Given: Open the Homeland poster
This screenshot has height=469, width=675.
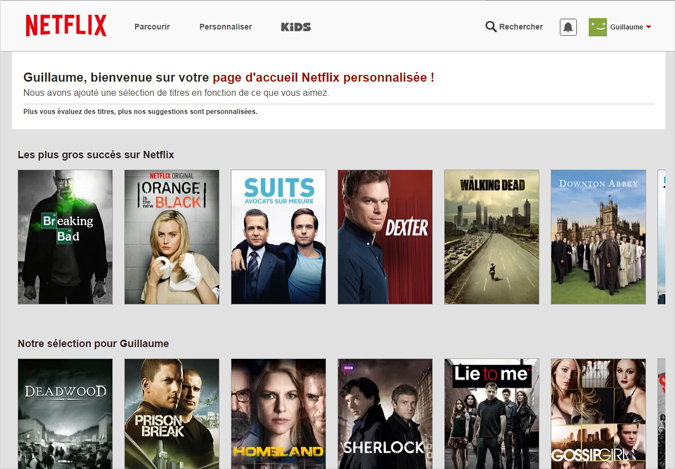Looking at the screenshot, I should coord(278,413).
